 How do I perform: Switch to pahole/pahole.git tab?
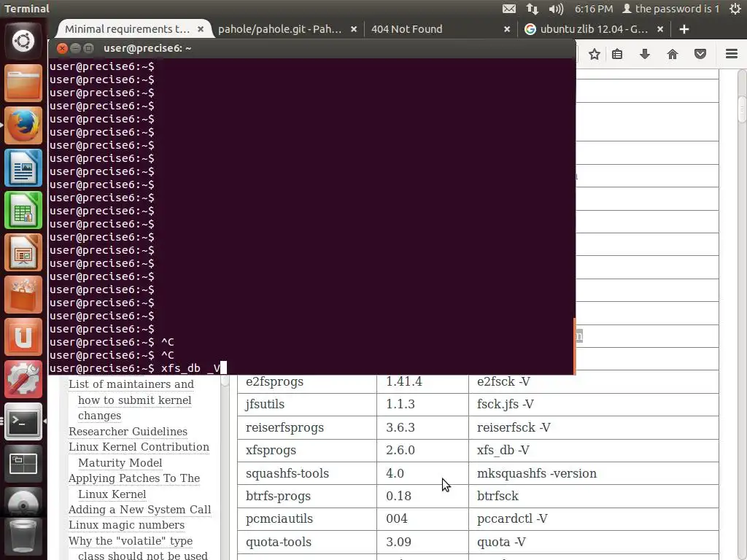point(279,29)
